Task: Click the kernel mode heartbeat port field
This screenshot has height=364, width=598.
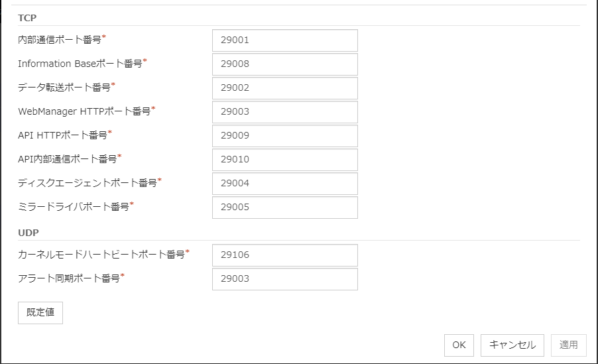Action: 284,255
